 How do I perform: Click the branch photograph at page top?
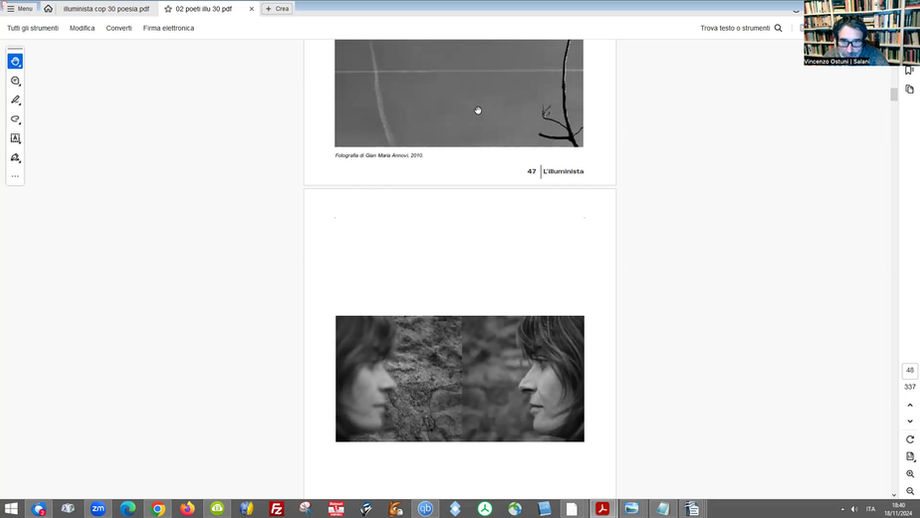459,93
